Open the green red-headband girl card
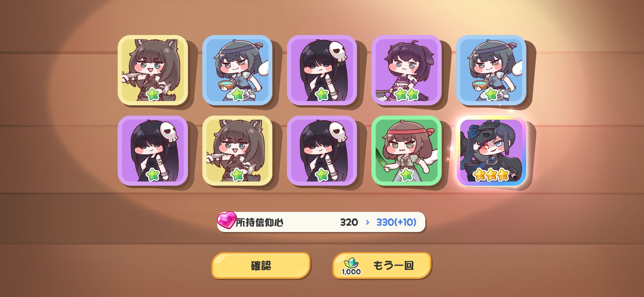The height and width of the screenshot is (297, 644). tap(406, 151)
